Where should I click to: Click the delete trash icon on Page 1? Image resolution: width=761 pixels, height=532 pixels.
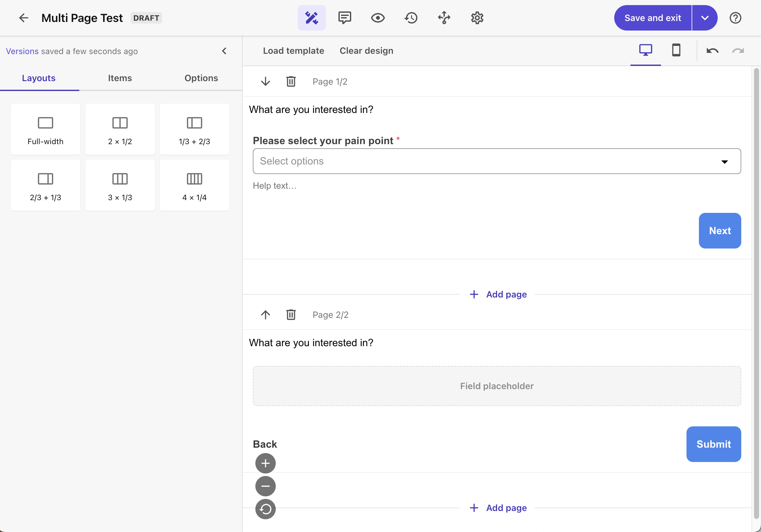pyautogui.click(x=290, y=81)
